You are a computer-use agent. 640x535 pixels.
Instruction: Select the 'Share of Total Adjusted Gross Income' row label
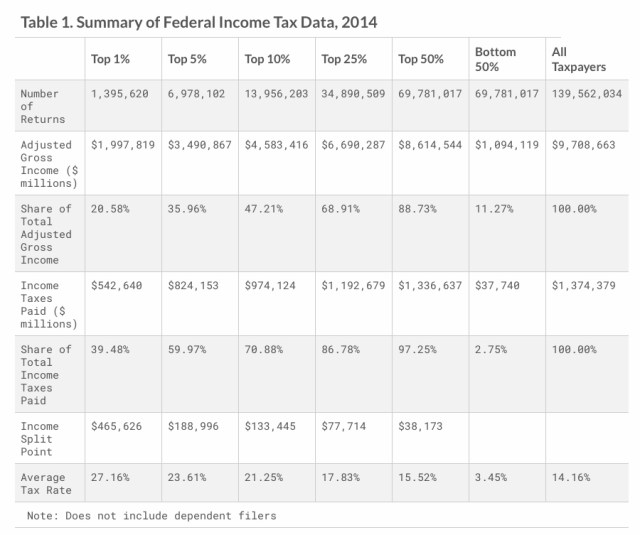tap(46, 233)
